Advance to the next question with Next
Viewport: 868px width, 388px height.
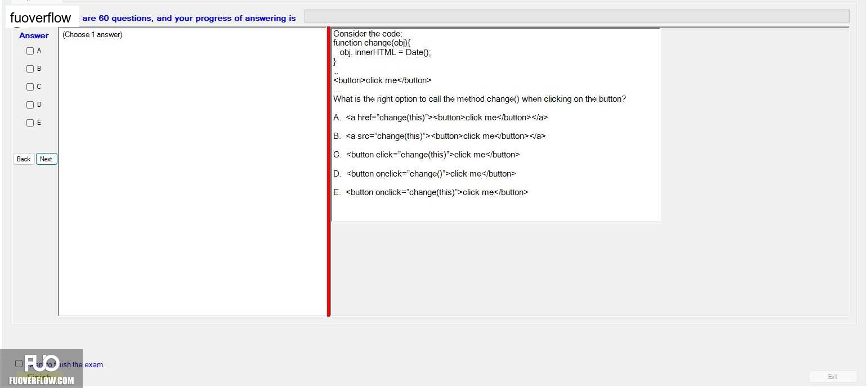tap(46, 159)
